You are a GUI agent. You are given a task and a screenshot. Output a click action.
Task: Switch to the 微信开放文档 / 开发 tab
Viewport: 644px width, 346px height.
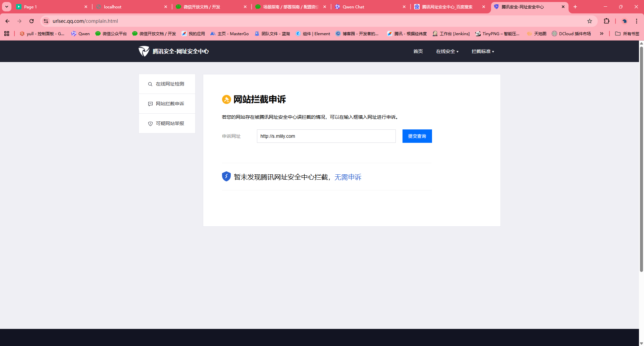click(x=211, y=7)
